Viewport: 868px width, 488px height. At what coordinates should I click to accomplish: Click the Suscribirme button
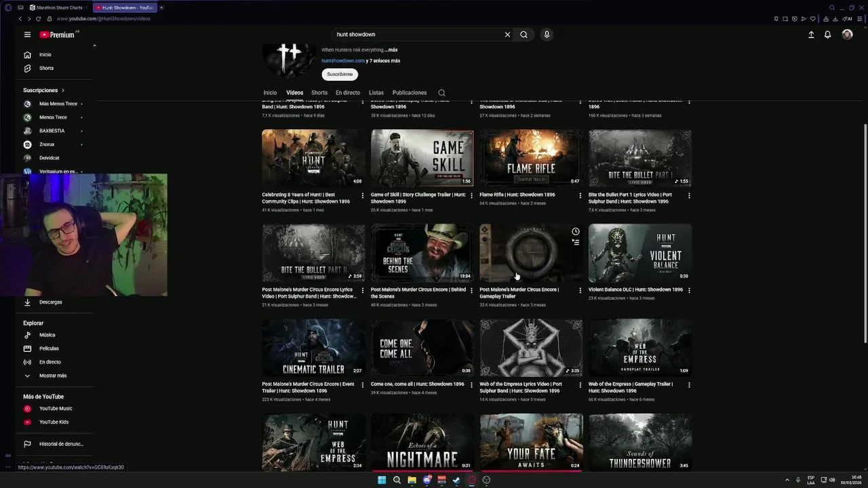click(x=340, y=75)
